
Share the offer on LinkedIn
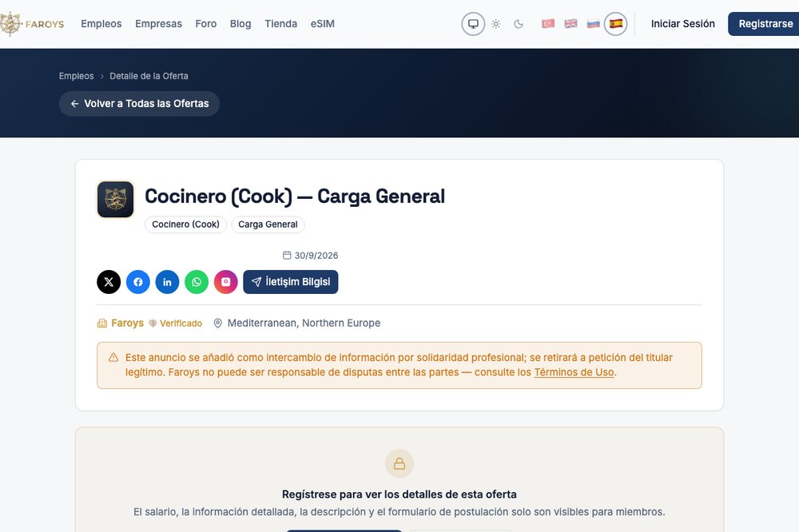(167, 282)
